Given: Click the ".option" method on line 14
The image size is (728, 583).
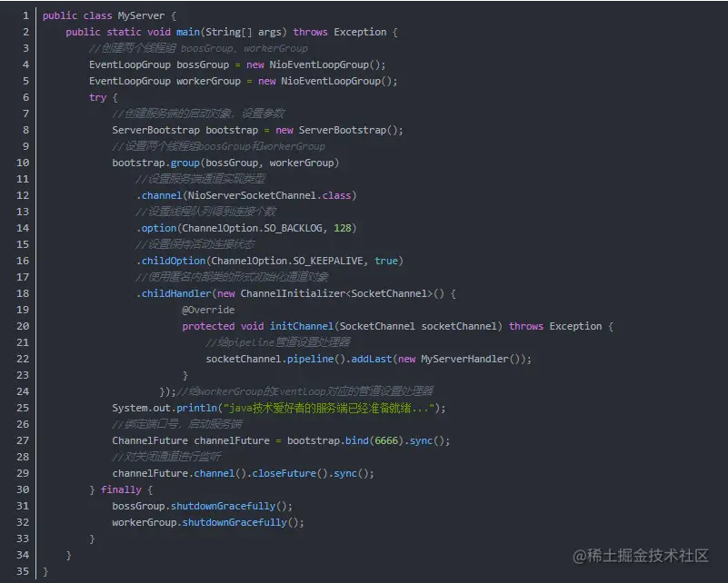Looking at the screenshot, I should click(156, 228).
